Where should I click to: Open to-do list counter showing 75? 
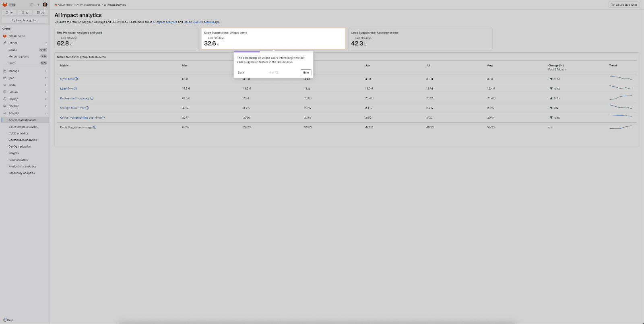tap(41, 12)
